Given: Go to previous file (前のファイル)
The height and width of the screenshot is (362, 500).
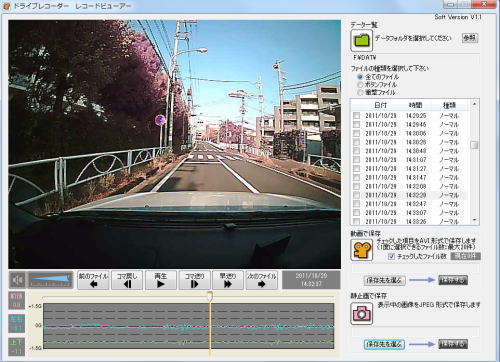Looking at the screenshot, I should click(93, 280).
